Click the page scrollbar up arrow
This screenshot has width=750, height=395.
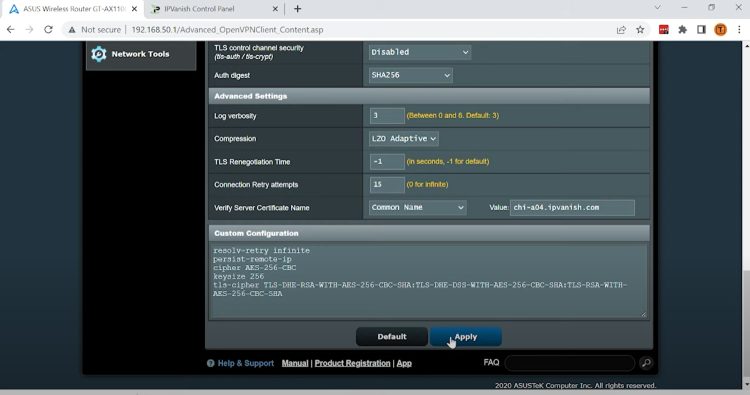coord(746,46)
